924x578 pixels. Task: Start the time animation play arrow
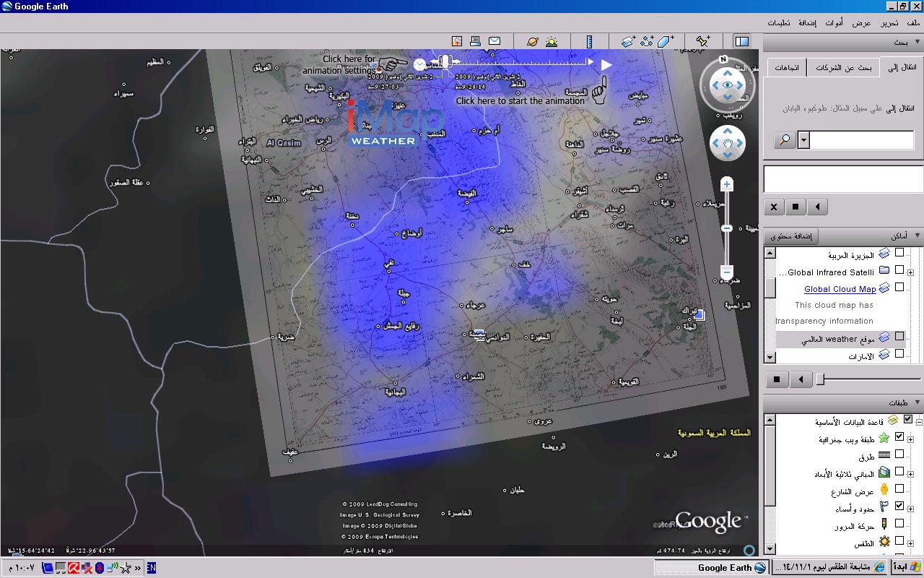pos(606,65)
